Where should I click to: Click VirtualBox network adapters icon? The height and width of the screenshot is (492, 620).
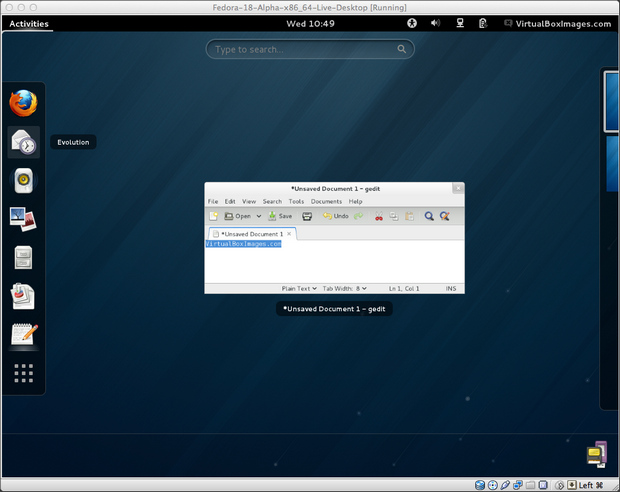pos(518,485)
